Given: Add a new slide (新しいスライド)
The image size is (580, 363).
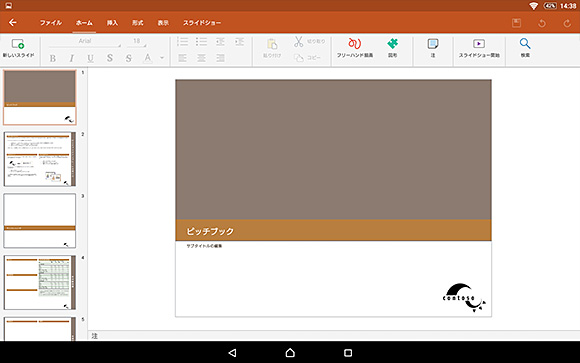Looking at the screenshot, I should tap(18, 48).
